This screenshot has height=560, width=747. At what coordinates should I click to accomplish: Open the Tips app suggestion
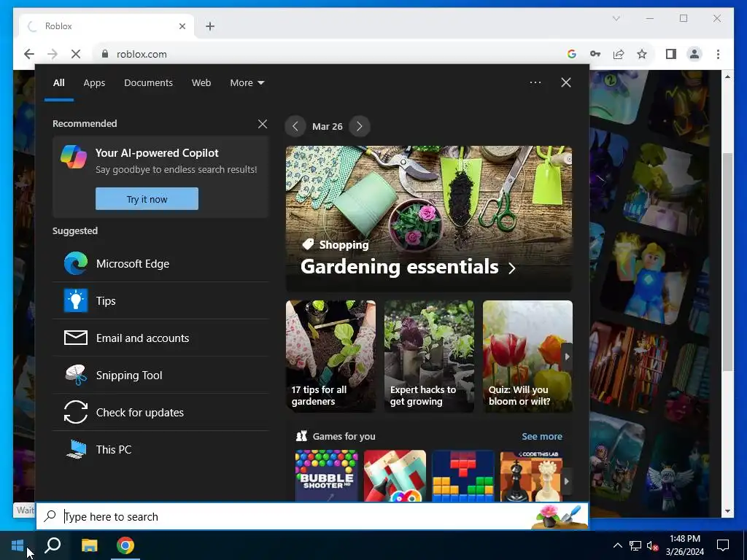160,301
